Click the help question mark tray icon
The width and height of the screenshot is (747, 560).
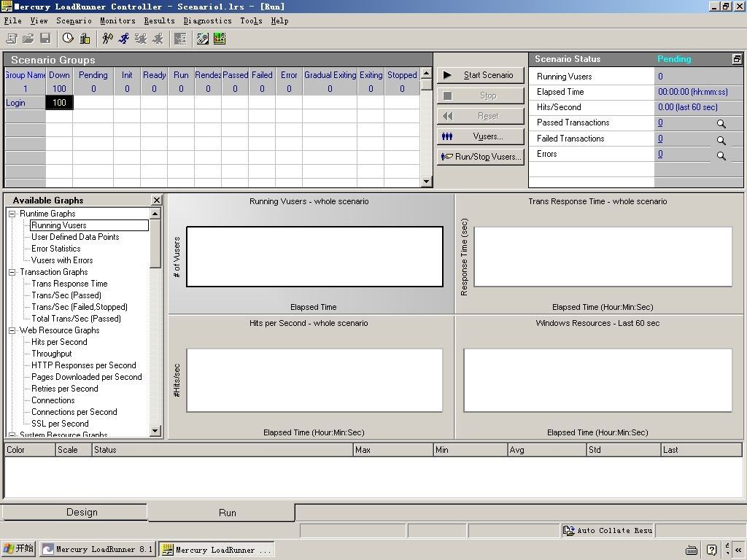point(711,550)
